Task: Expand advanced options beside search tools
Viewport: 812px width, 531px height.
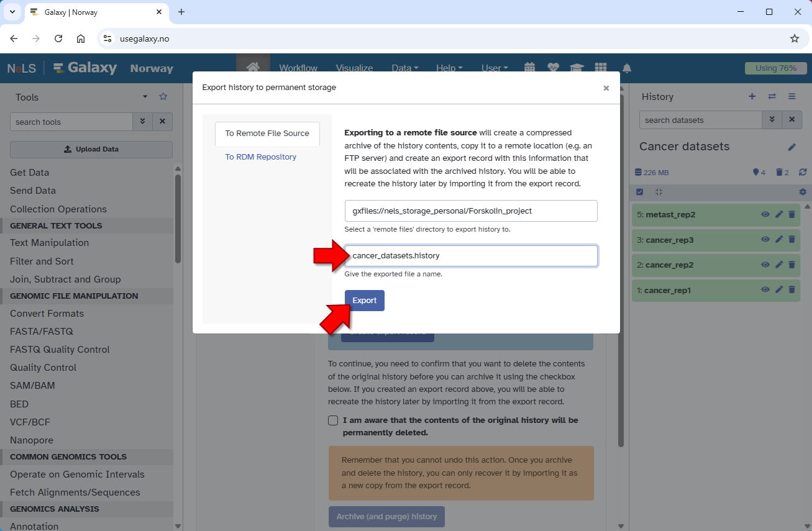Action: [x=142, y=122]
